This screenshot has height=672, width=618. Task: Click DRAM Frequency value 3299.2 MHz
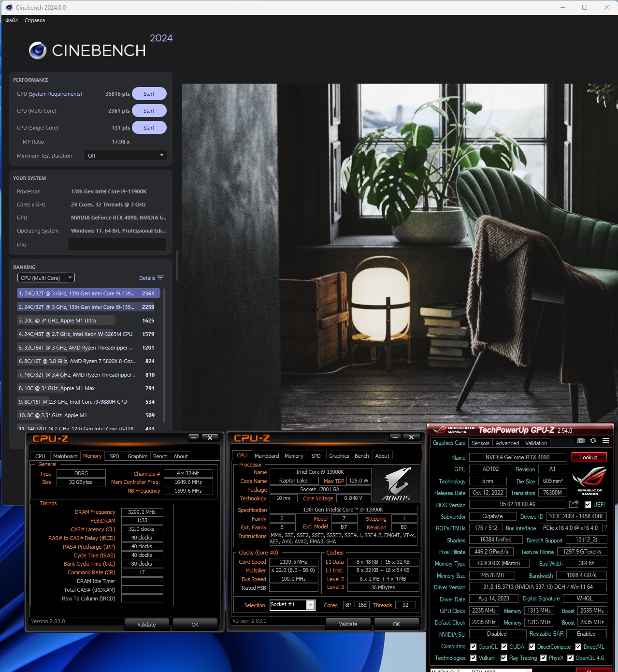pyautogui.click(x=142, y=512)
